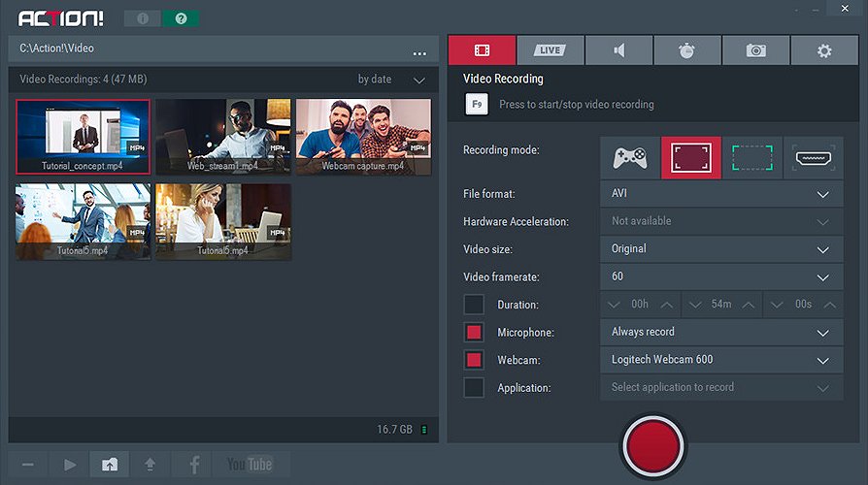
Task: Increase duration minutes value
Action: 749,305
